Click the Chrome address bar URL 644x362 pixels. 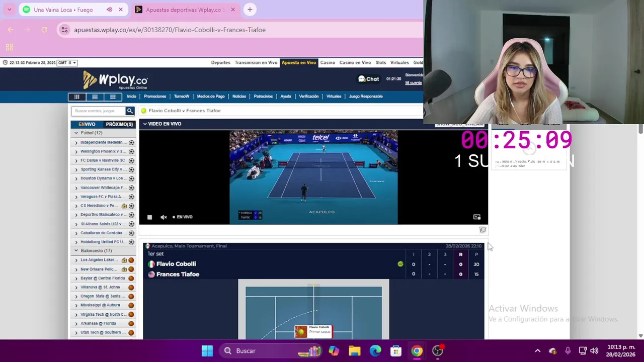(170, 30)
